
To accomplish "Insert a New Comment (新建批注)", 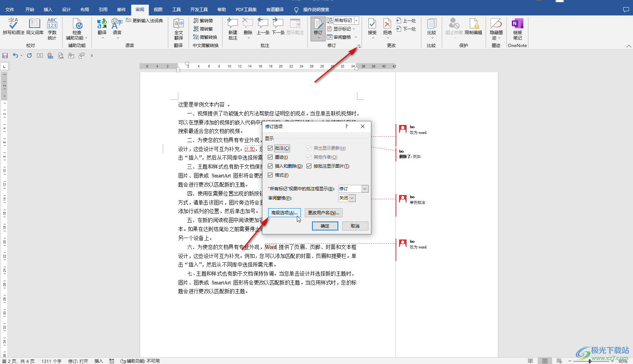I will click(x=233, y=29).
